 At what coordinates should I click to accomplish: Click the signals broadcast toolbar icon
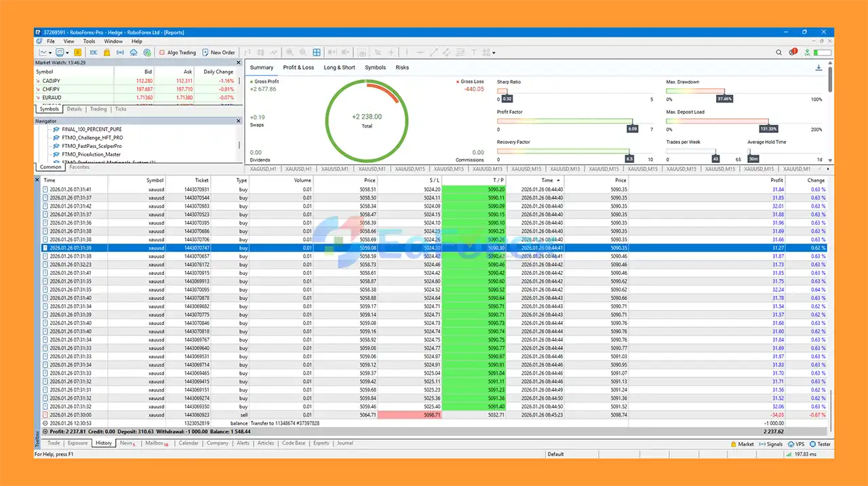[121, 52]
